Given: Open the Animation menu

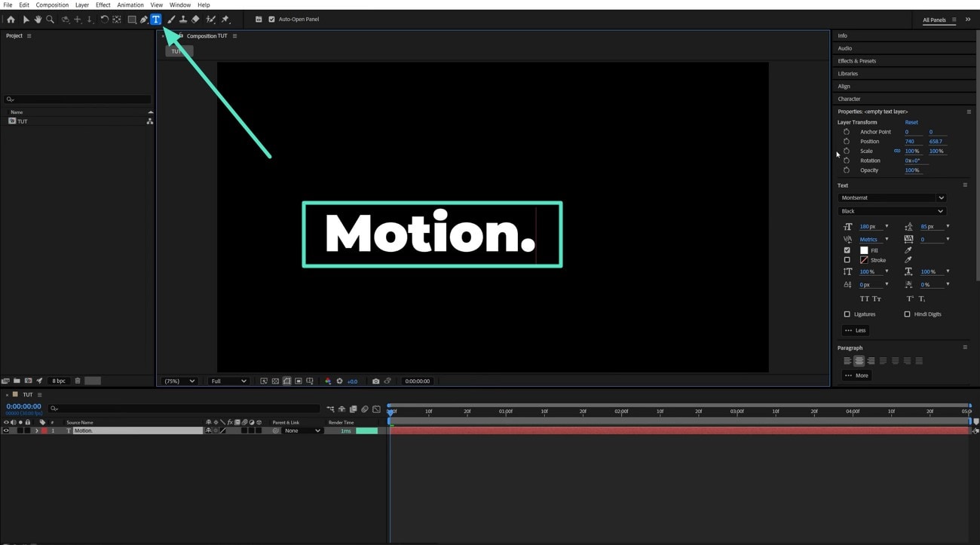Looking at the screenshot, I should click(x=130, y=5).
